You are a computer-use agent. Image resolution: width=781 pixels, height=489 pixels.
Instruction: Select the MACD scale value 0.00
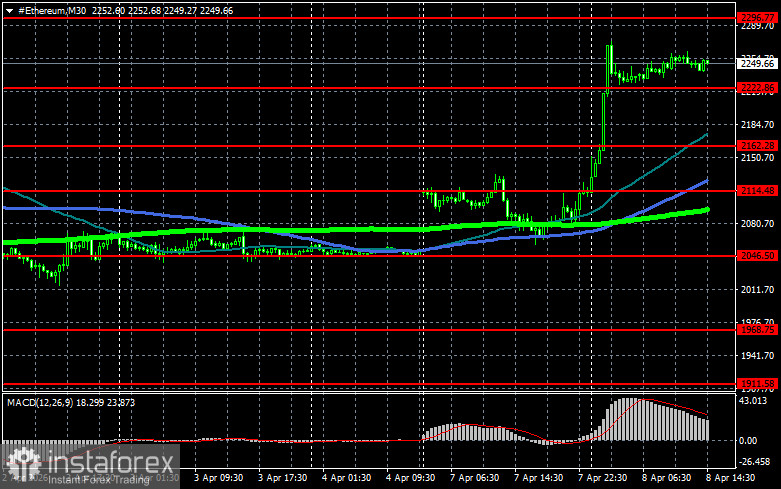pyautogui.click(x=748, y=440)
